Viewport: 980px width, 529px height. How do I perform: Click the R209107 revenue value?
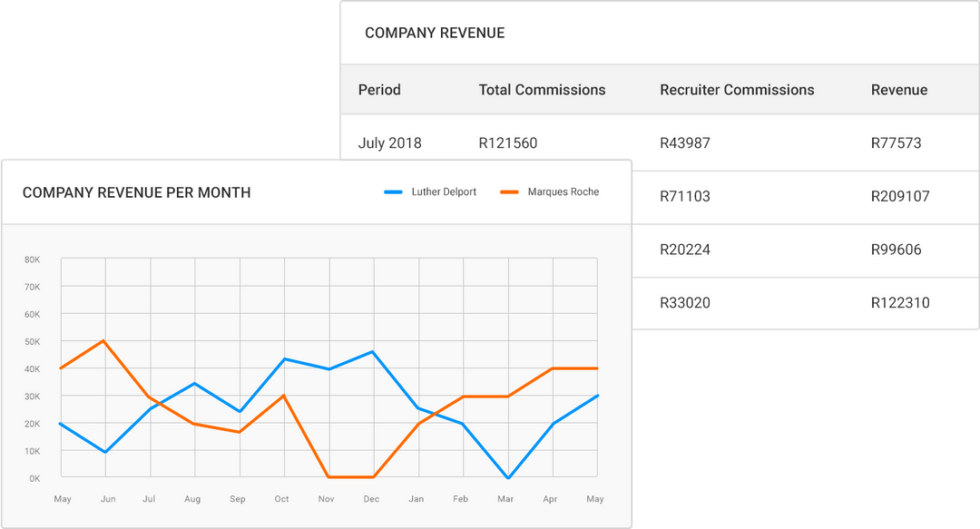898,196
